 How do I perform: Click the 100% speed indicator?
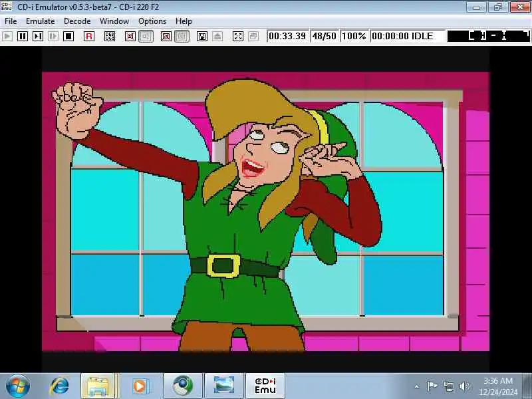click(x=354, y=37)
